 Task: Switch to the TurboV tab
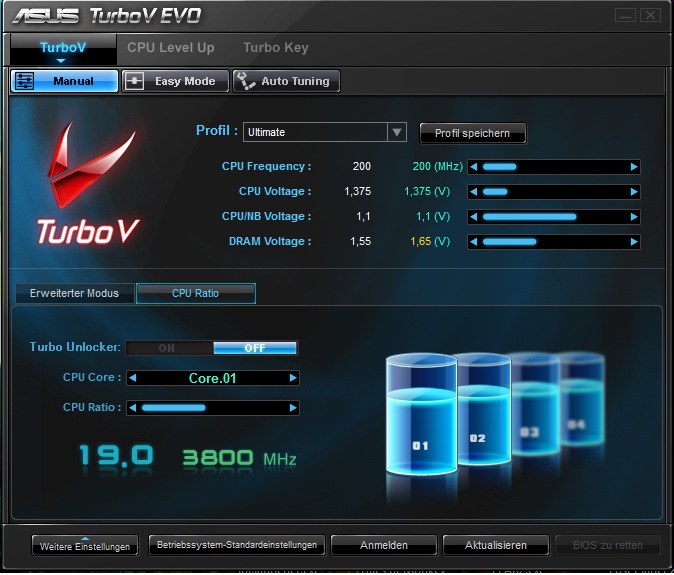(x=63, y=49)
